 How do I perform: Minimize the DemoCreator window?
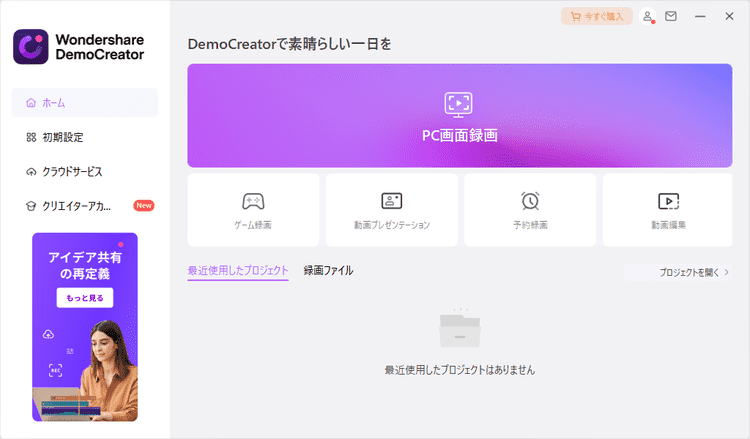[x=700, y=16]
